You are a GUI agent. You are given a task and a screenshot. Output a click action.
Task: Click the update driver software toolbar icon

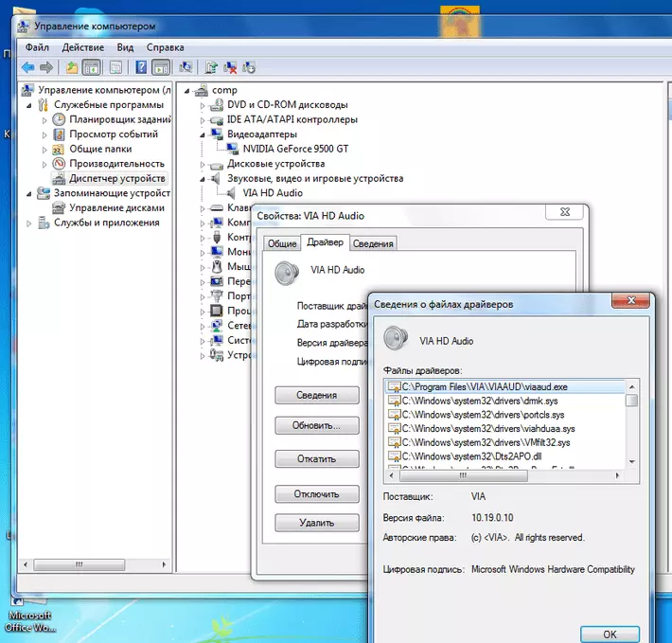pyautogui.click(x=211, y=67)
